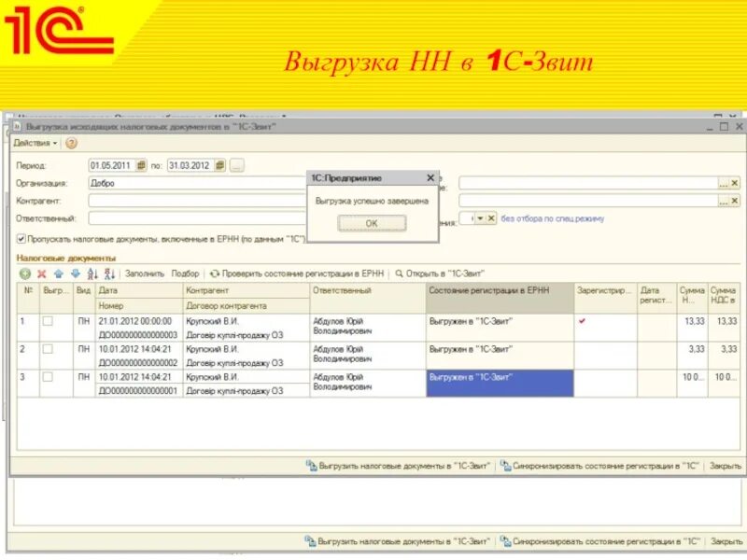
Task: Click the без отбора по спец.режиму link
Action: point(552,218)
